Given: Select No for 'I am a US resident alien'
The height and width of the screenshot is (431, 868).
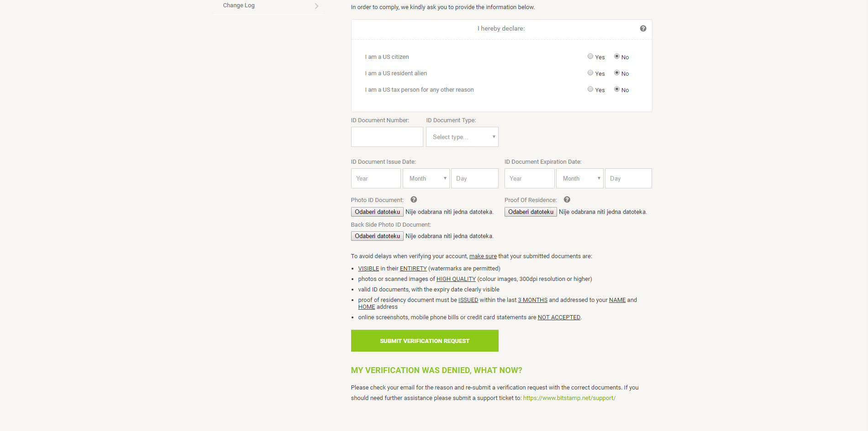Looking at the screenshot, I should 617,73.
